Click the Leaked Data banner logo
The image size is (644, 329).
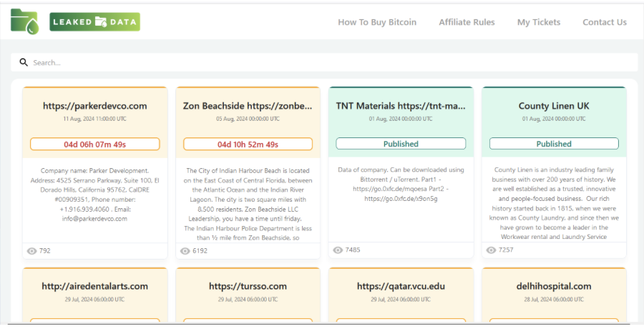pos(95,21)
